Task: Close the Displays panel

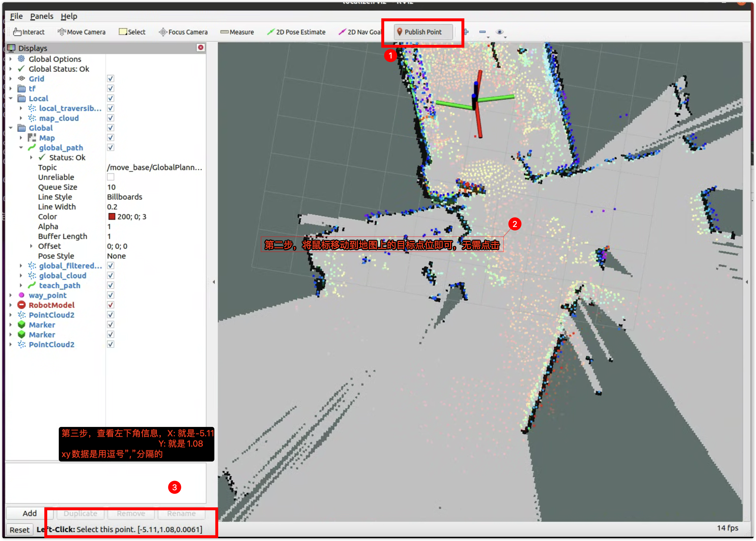Action: pos(201,48)
